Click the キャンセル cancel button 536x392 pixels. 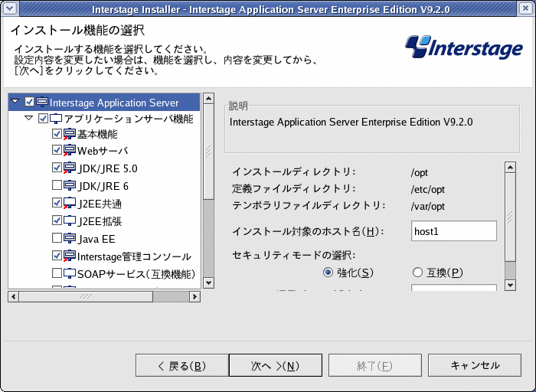pos(475,365)
